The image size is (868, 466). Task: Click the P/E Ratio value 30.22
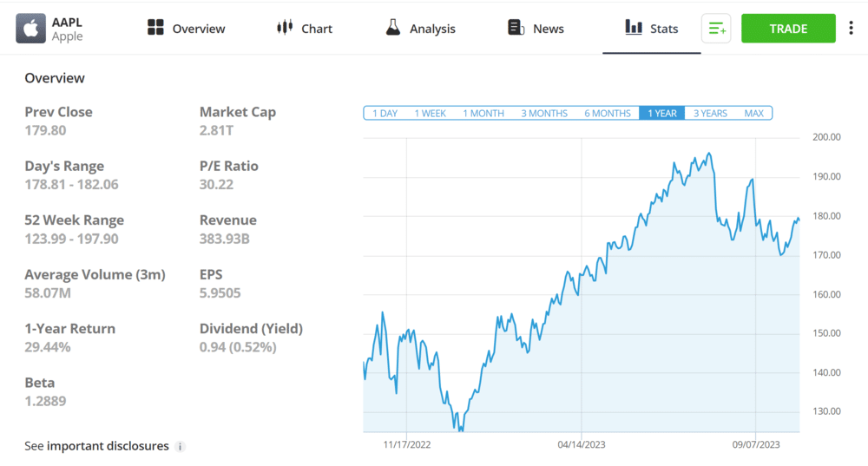click(x=216, y=185)
